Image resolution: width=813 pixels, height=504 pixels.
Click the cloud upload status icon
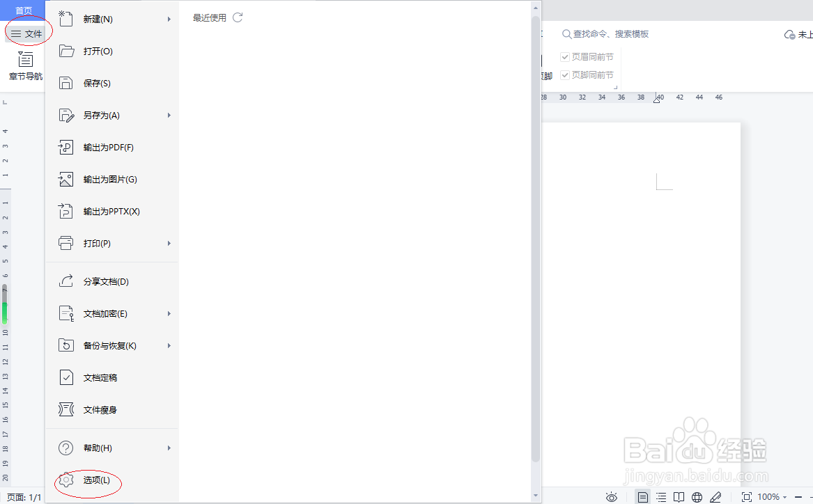[x=789, y=33]
